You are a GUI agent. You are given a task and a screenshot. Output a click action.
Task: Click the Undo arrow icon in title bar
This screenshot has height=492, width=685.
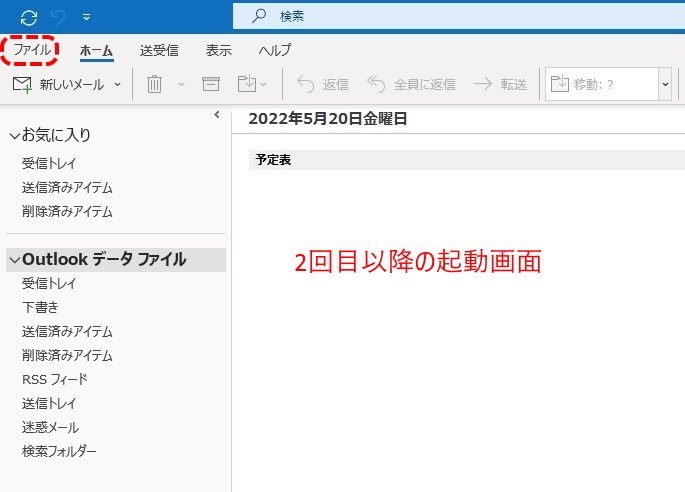pyautogui.click(x=58, y=17)
